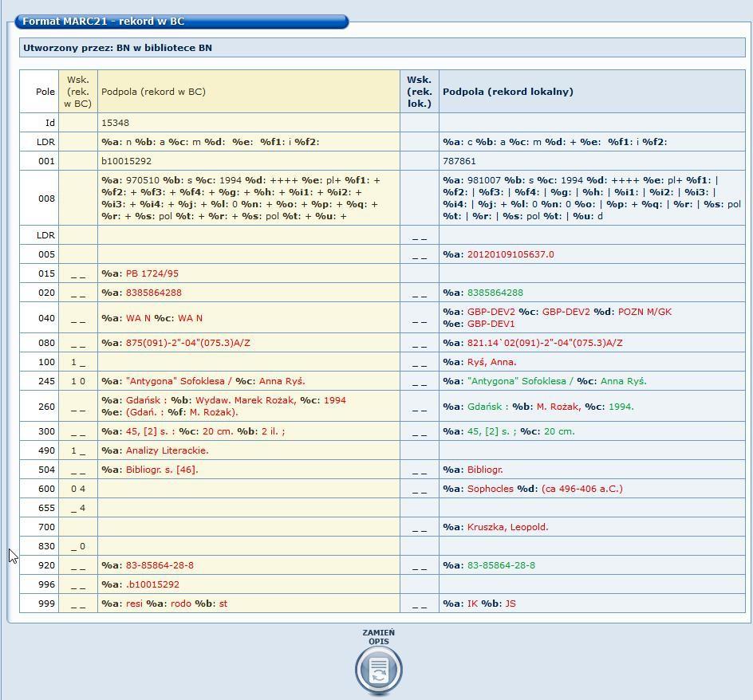This screenshot has height=700, width=753.
Task: Click '(ca 496-406 a.C.)' in field 600
Action: point(582,490)
